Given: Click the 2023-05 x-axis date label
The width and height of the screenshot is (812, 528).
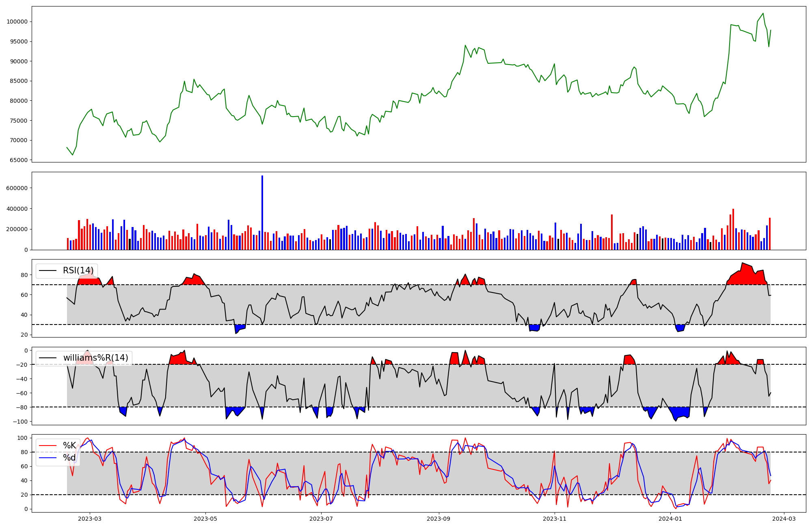Looking at the screenshot, I should pyautogui.click(x=205, y=519).
